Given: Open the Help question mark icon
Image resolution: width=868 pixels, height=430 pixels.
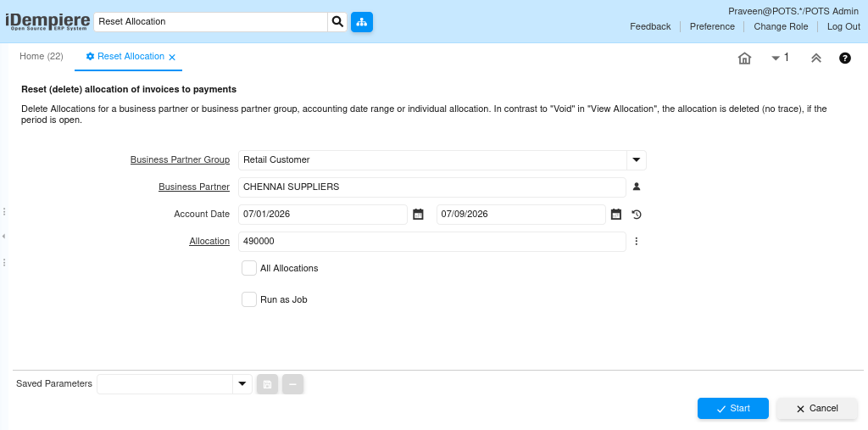Looking at the screenshot, I should 845,58.
